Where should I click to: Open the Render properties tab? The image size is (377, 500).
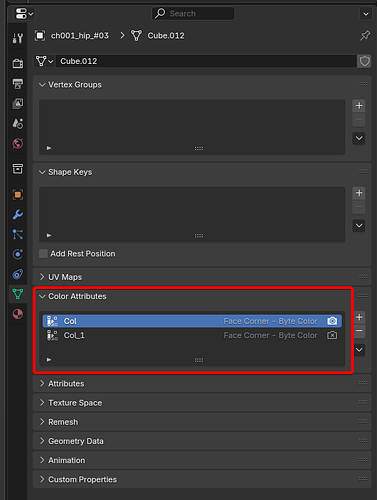[x=18, y=63]
